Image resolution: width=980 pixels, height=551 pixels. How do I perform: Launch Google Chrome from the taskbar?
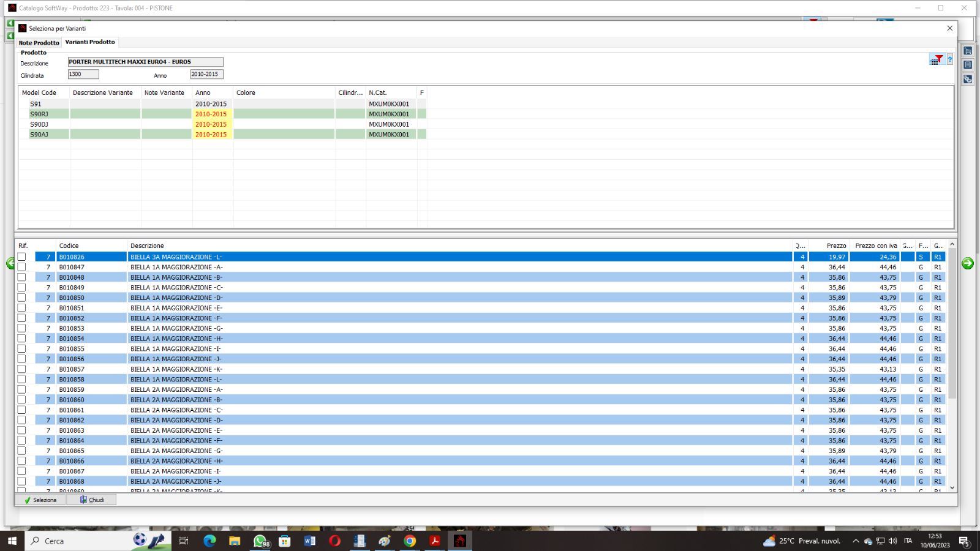[x=410, y=541]
